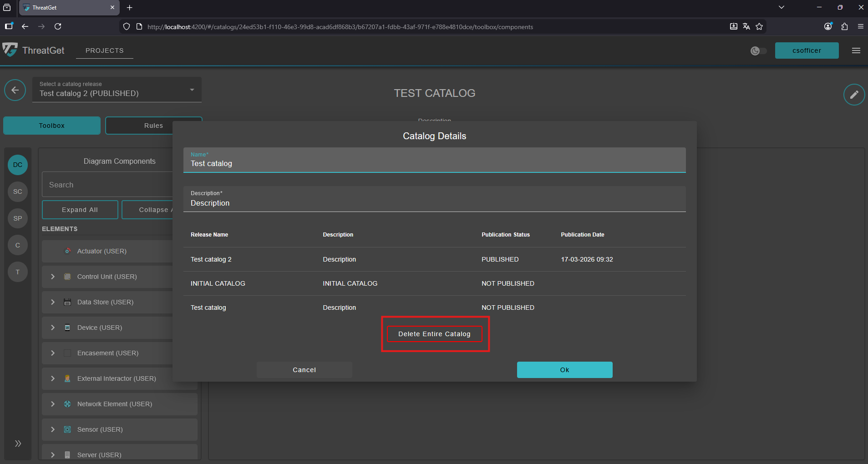Cancel the Catalog Details dialog
Viewport: 868px width, 464px height.
(304, 370)
